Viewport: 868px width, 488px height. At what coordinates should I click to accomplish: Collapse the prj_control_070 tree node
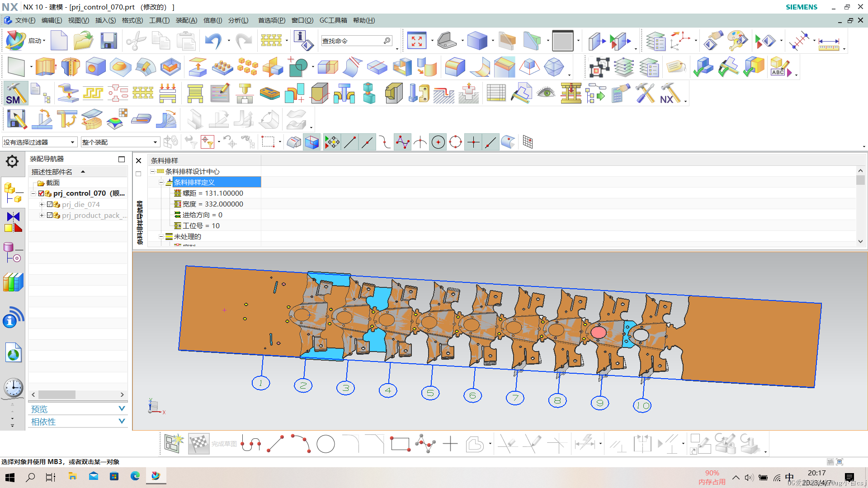(x=33, y=193)
